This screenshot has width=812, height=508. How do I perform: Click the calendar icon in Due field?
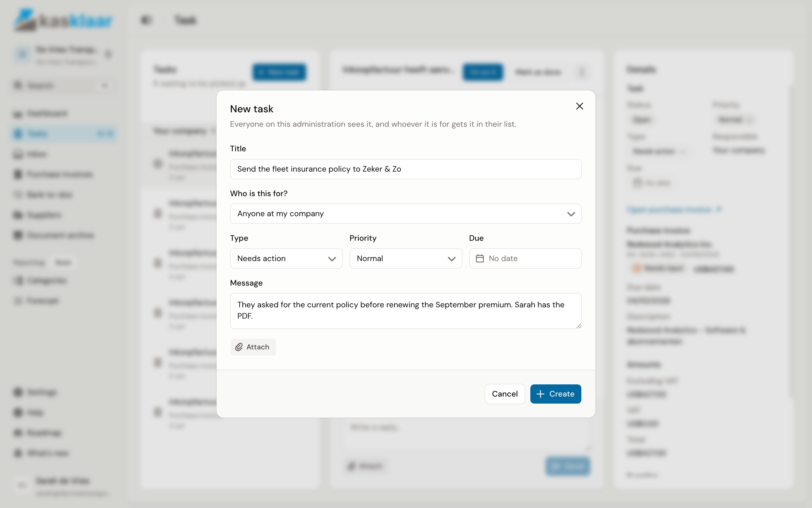click(480, 258)
